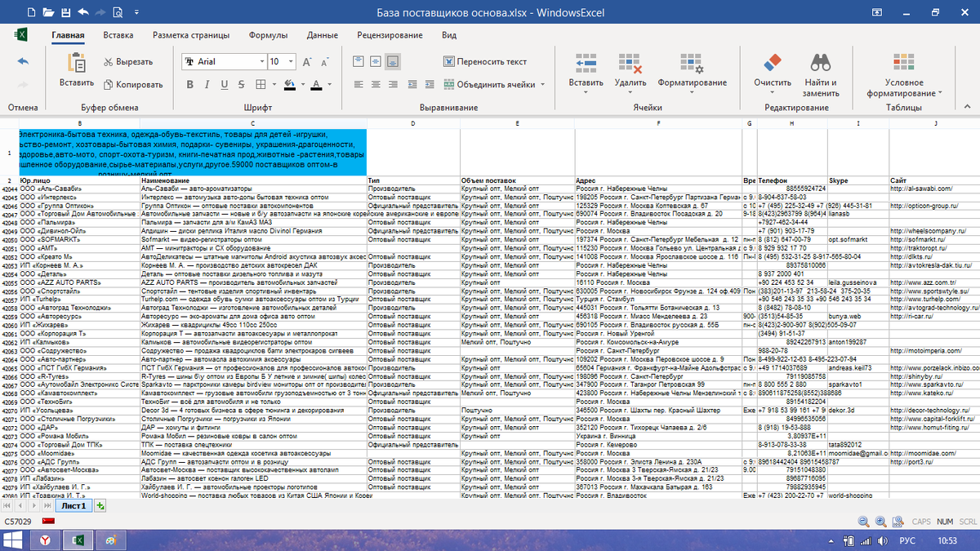Screen dimensions: 980x551
Task: Click the Open folder icon in quick access
Action: click(x=48, y=12)
